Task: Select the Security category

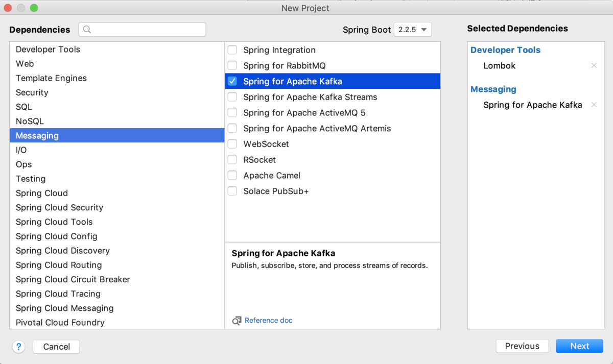Action: 32,92
